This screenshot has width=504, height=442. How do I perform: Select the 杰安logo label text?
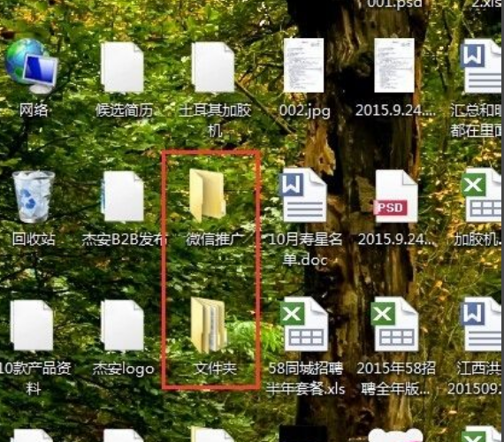coord(124,369)
